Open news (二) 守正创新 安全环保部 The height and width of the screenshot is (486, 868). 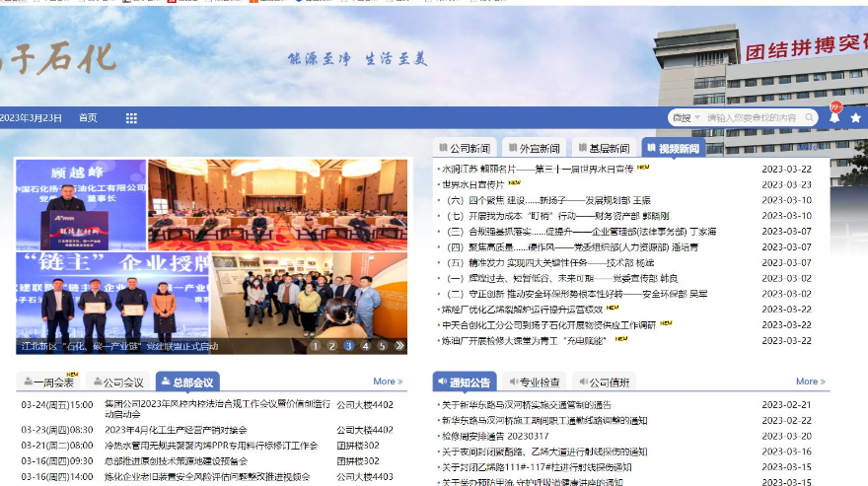[x=577, y=294]
